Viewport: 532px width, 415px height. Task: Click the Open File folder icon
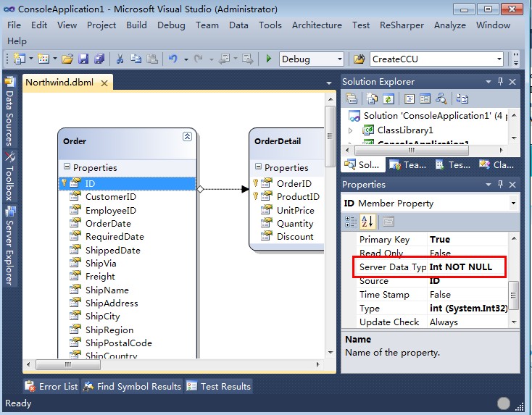point(67,59)
